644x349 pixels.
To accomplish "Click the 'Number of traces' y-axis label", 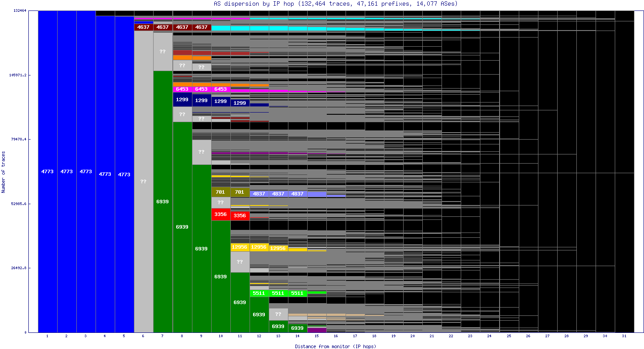I will pyautogui.click(x=3, y=172).
